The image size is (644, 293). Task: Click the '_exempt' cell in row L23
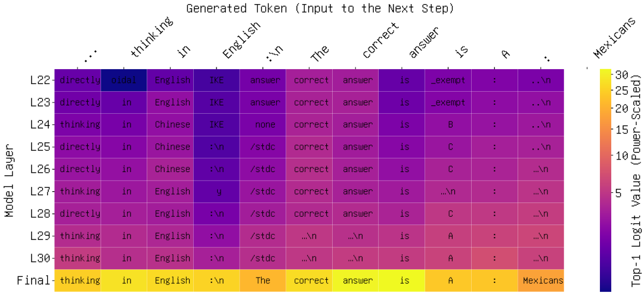tap(448, 102)
